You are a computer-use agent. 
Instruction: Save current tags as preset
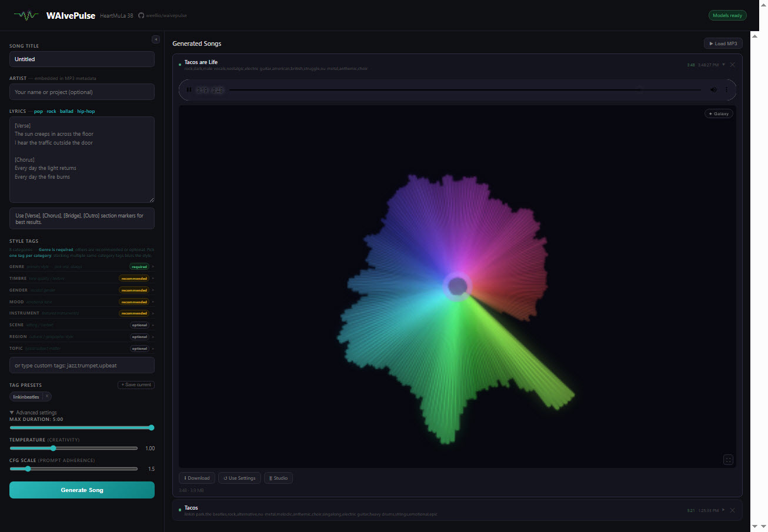coord(136,384)
